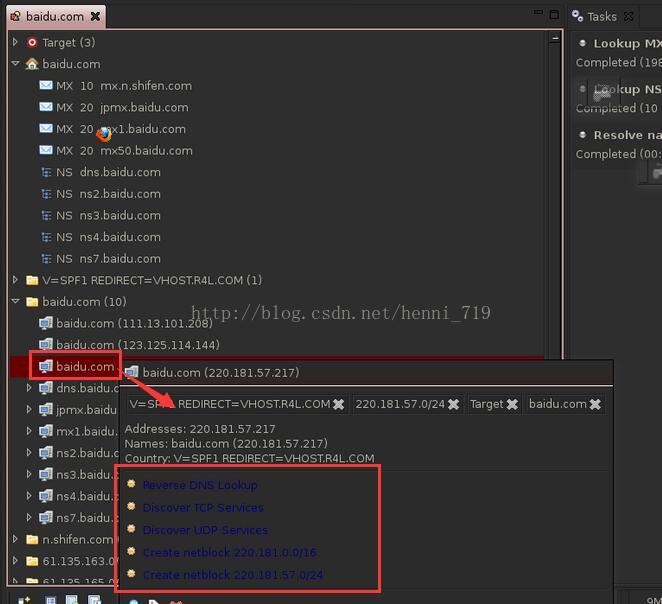The image size is (662, 604).
Task: Click the n.shifen.com folder icon
Action: coord(32,539)
